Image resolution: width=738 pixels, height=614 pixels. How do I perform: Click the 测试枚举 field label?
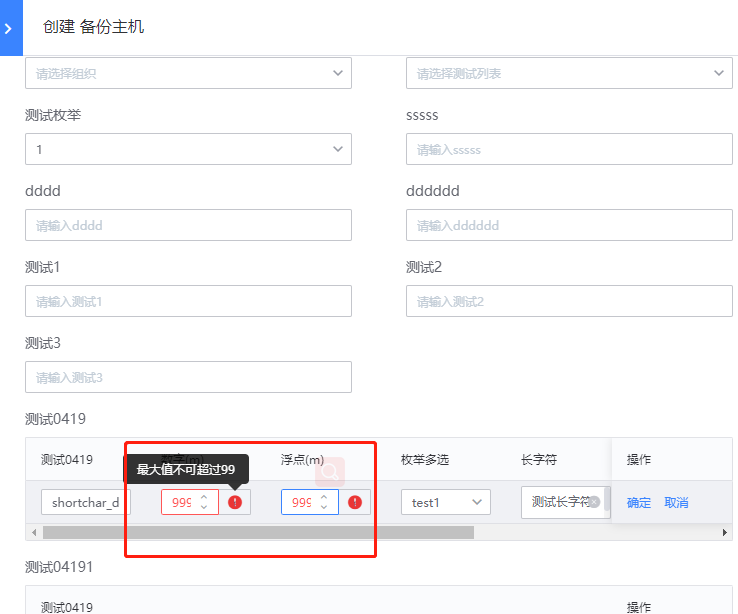click(53, 115)
